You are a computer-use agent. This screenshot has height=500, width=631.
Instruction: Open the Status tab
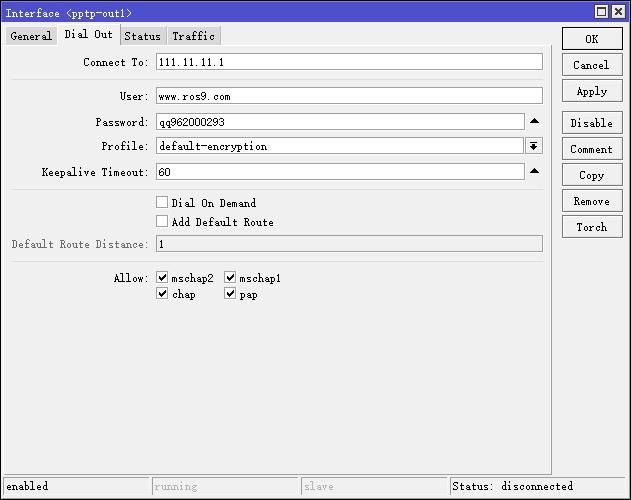point(142,36)
